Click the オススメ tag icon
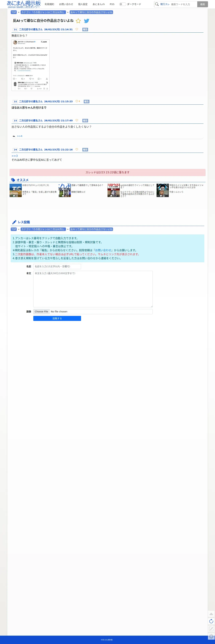 (x=13, y=180)
